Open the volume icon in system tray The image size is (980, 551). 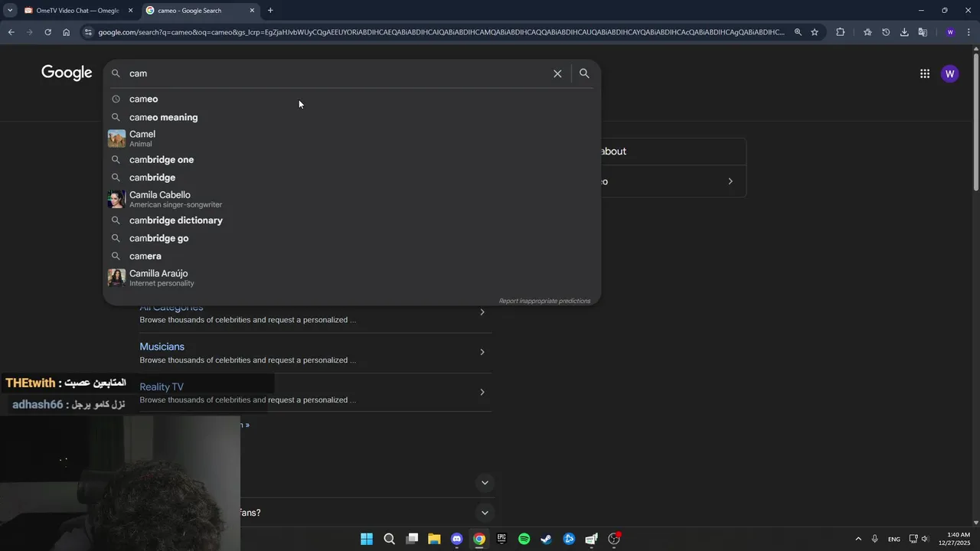[925, 539]
